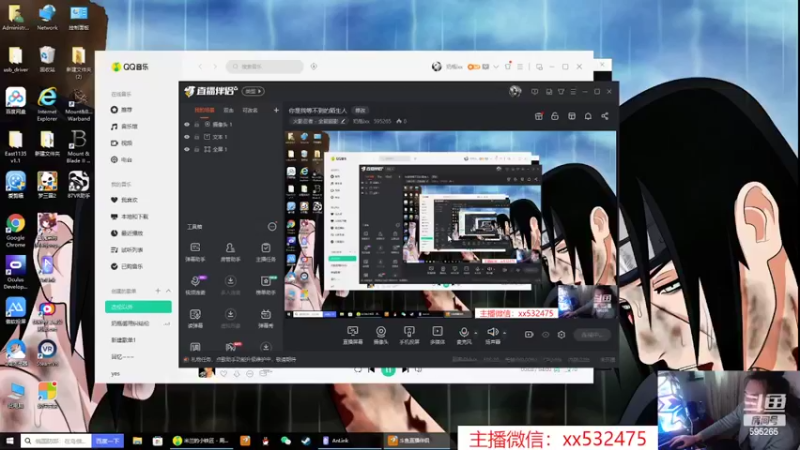Click the gift box icon with red dot

538,116
